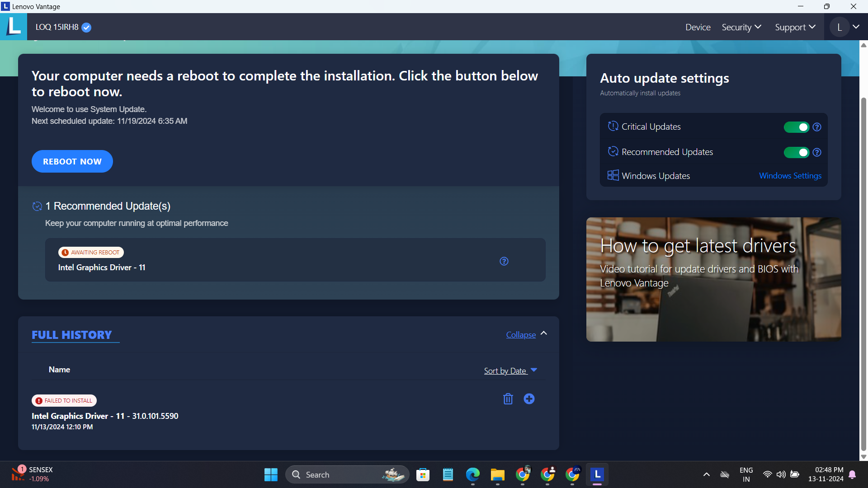Open File Explorer from the taskbar

(x=497, y=474)
